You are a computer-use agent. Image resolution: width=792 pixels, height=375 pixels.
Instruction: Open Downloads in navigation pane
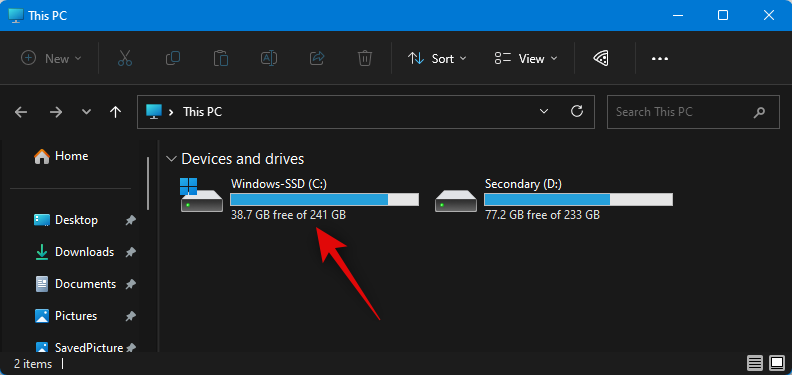click(73, 252)
